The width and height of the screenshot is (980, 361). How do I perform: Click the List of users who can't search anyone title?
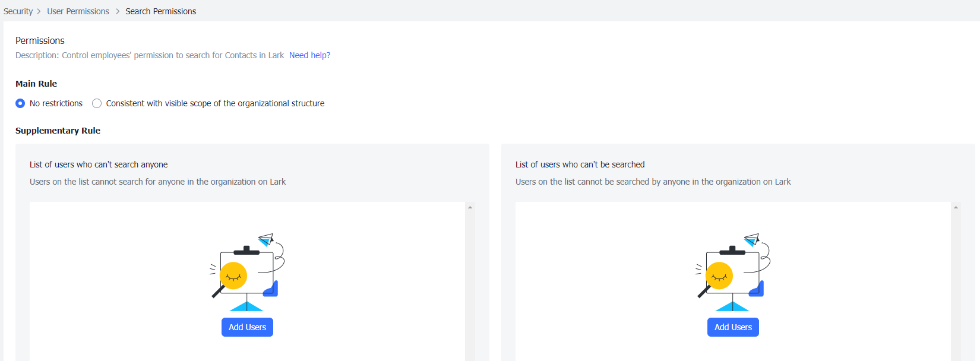(99, 164)
